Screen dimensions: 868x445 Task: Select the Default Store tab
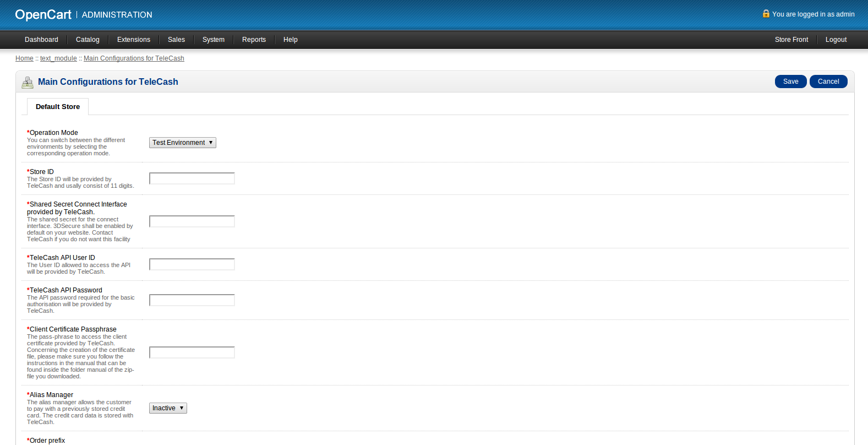(x=58, y=107)
